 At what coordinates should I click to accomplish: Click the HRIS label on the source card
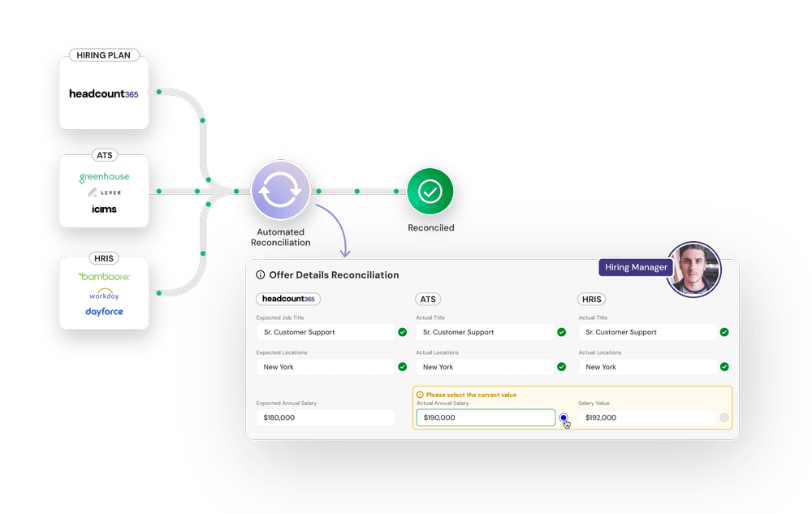[x=104, y=258]
